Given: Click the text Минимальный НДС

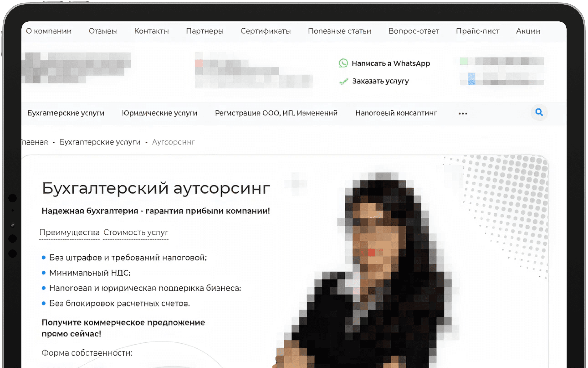Looking at the screenshot, I should pyautogui.click(x=90, y=273).
